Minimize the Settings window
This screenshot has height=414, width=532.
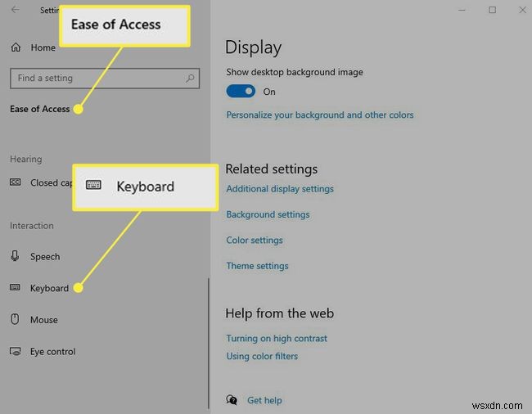(462, 10)
